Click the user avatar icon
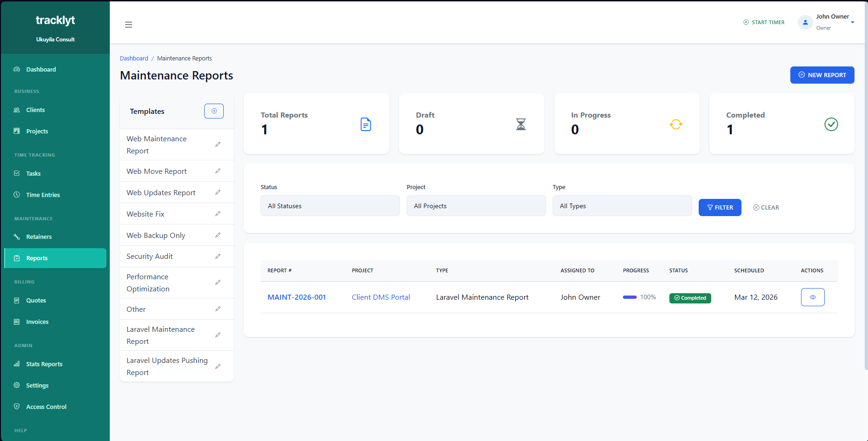Screen dimensions: 868x441 [805, 22]
